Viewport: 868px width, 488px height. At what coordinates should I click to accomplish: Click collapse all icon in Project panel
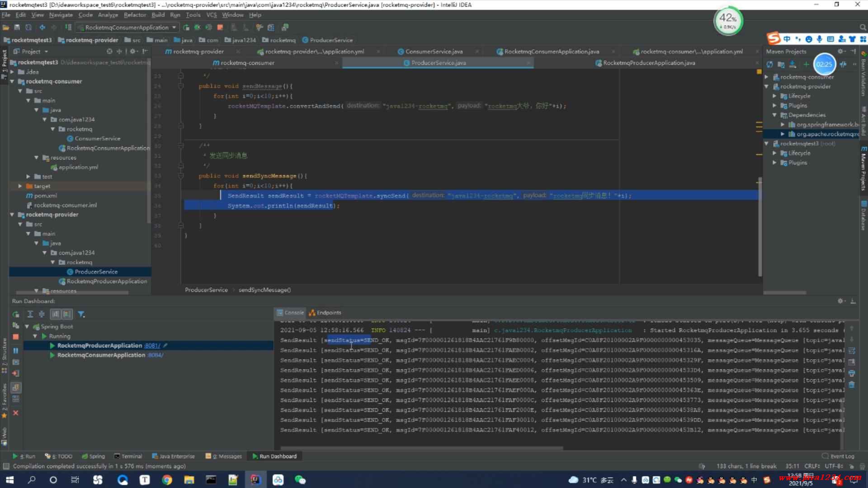click(119, 52)
